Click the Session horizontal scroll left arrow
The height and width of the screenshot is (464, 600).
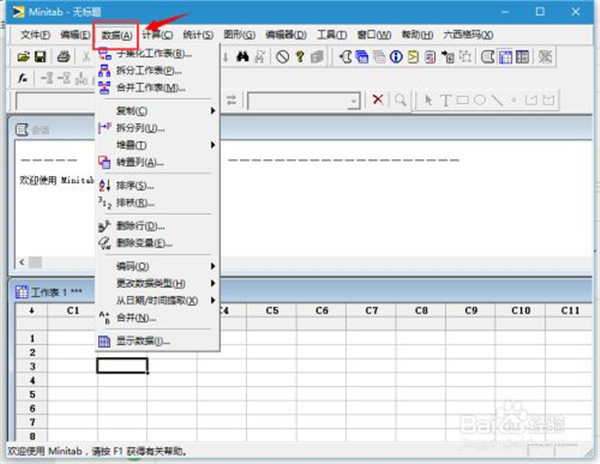(x=22, y=262)
